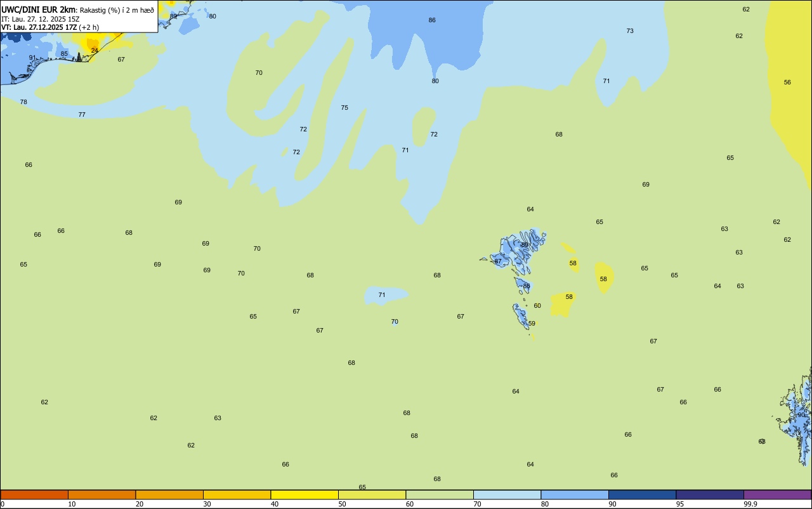Pick the amber 20–30 legend swatch
This screenshot has height=509, width=812.
169,494
